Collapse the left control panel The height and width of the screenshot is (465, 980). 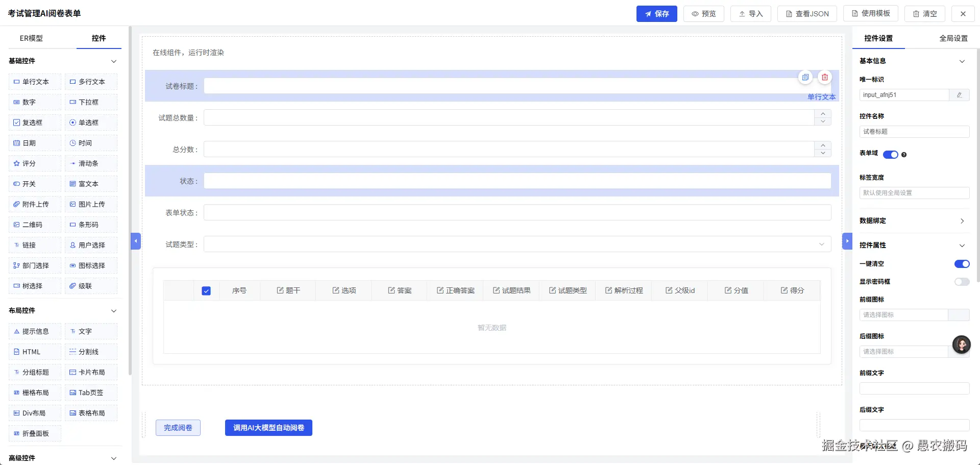click(x=136, y=241)
